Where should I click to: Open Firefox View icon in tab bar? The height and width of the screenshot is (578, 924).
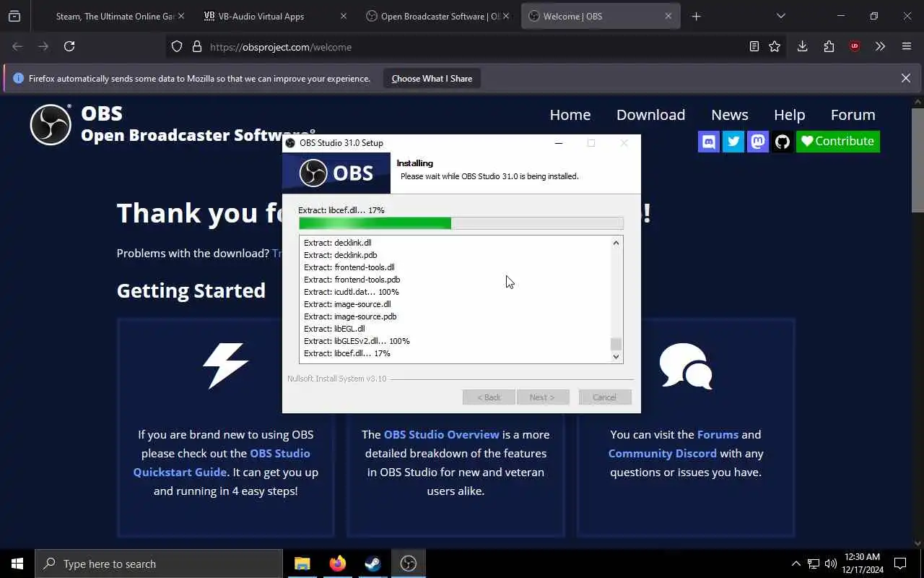(x=14, y=16)
